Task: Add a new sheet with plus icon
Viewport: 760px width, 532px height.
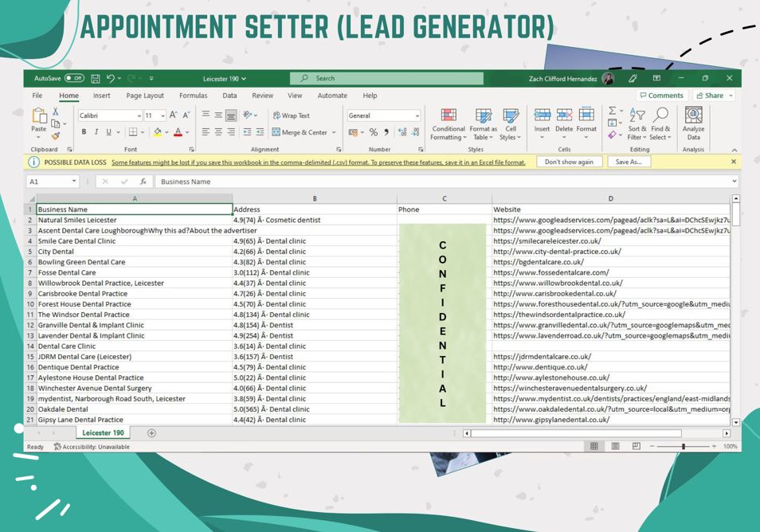Action: click(151, 433)
